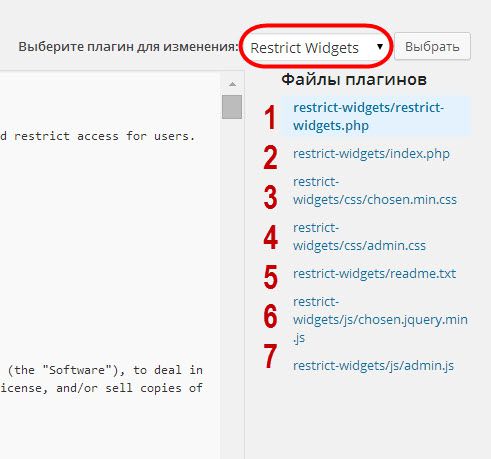Open the js/chosen.jquery.min.js plugin file

(x=380, y=320)
